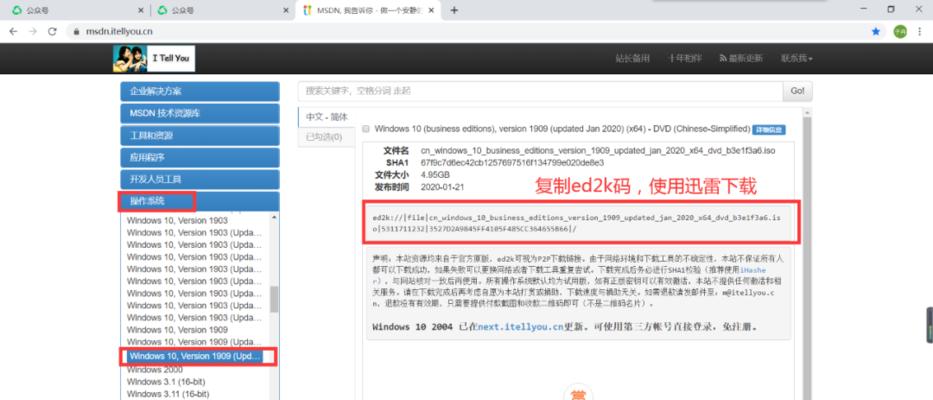
Task: Click the Go! search button
Action: tap(797, 91)
